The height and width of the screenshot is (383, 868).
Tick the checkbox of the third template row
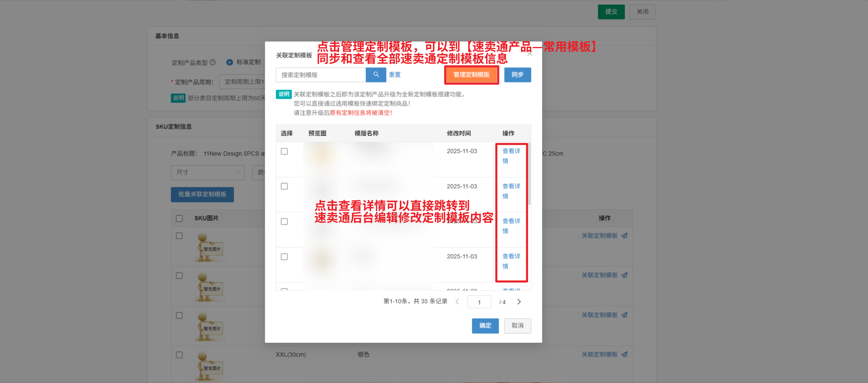(284, 222)
